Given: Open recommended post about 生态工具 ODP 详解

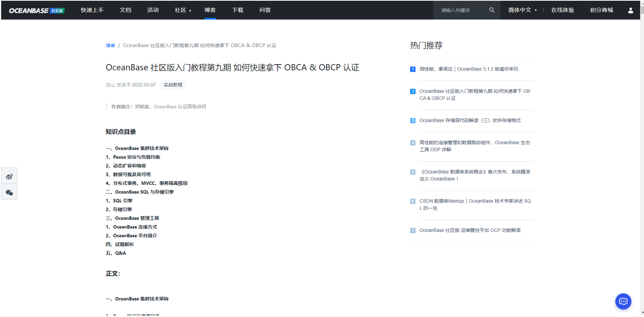Looking at the screenshot, I should [x=475, y=146].
